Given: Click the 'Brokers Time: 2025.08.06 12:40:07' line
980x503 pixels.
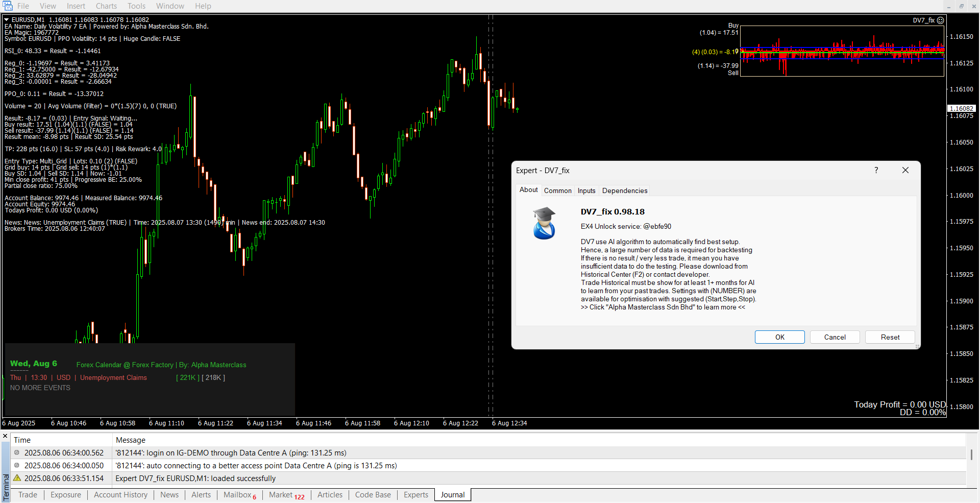Looking at the screenshot, I should coord(55,229).
